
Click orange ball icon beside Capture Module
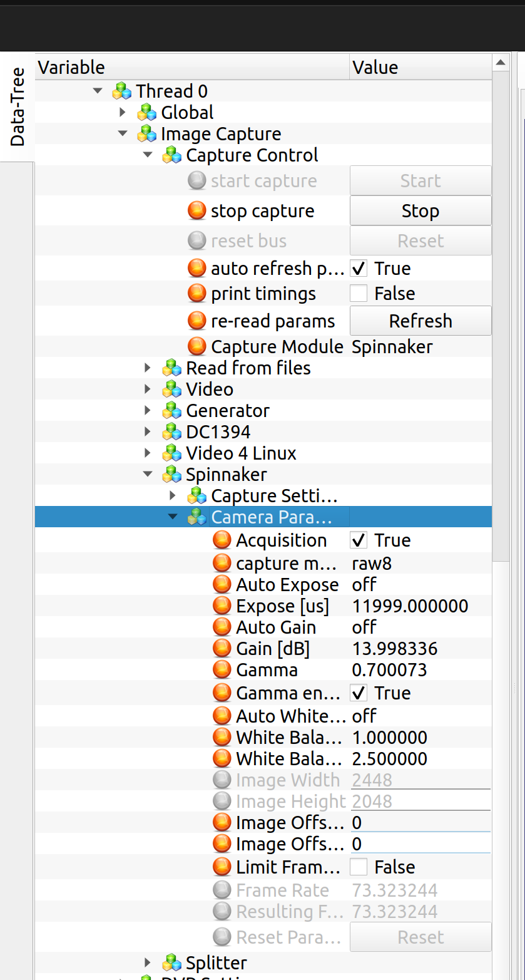[x=197, y=346]
